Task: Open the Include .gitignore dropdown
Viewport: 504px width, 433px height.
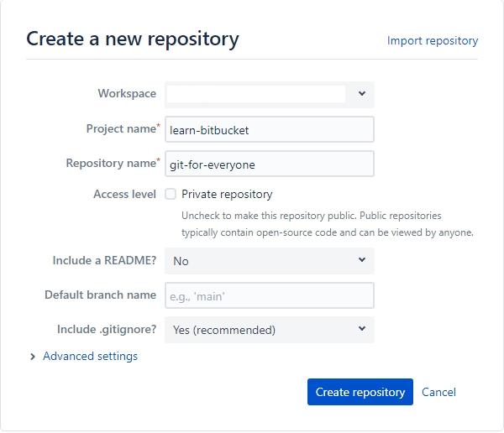Action: (270, 330)
